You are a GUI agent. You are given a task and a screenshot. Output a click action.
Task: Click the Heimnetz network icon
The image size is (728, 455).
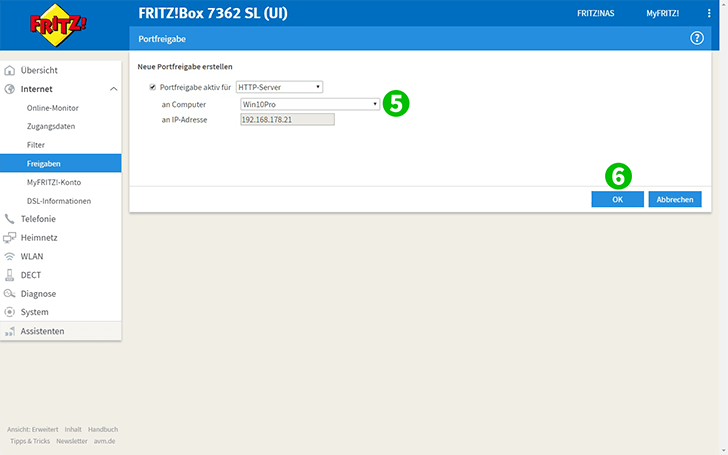tap(10, 238)
